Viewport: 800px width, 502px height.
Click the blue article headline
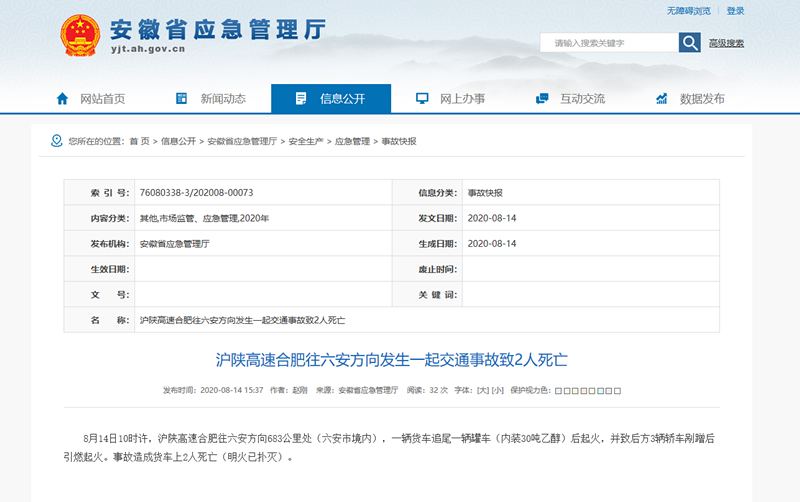click(x=391, y=360)
